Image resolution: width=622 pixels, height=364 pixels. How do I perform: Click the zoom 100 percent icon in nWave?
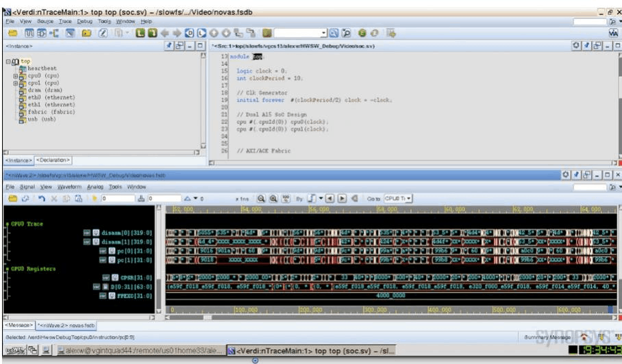pyautogui.click(x=286, y=198)
